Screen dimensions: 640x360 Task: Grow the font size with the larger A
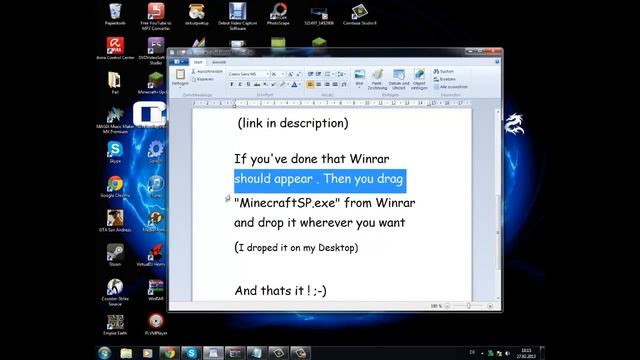point(291,74)
